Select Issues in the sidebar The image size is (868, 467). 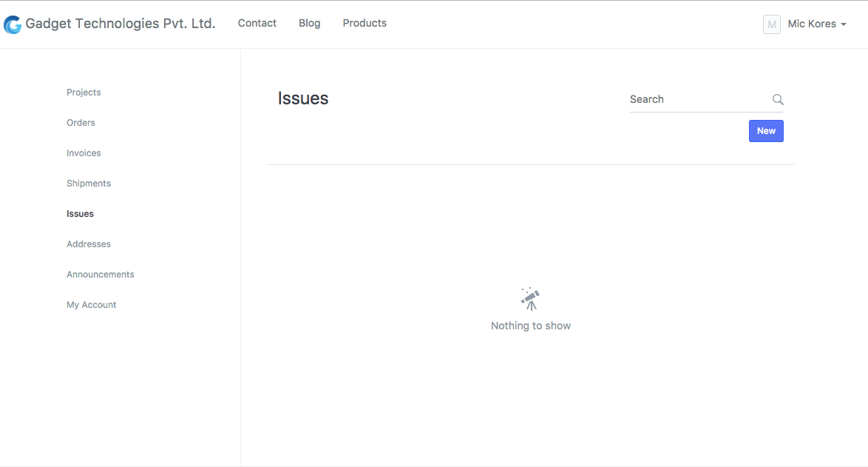click(80, 213)
